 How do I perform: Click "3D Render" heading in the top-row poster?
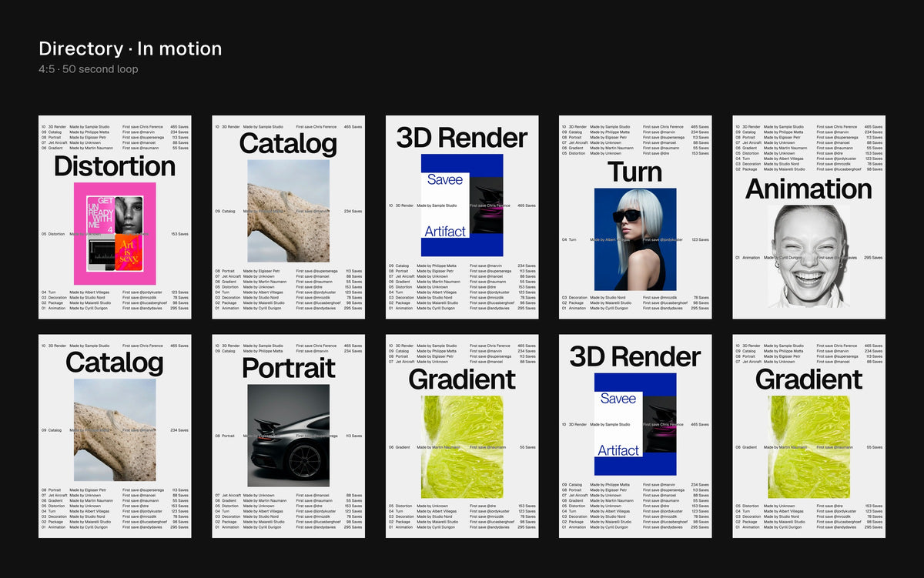tap(462, 138)
